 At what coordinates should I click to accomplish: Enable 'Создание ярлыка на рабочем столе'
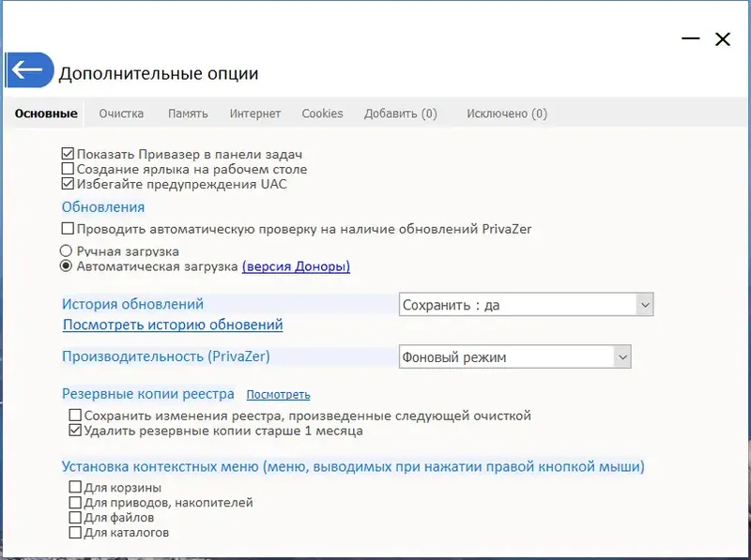click(68, 169)
